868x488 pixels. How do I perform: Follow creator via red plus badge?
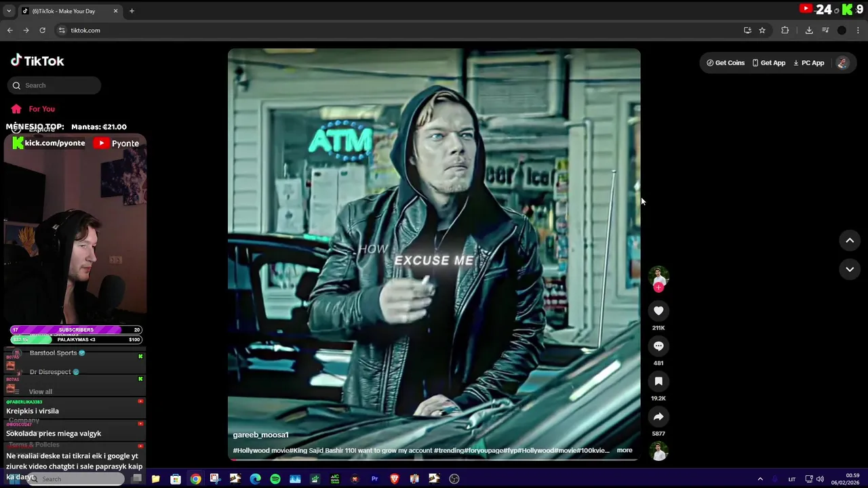658,287
